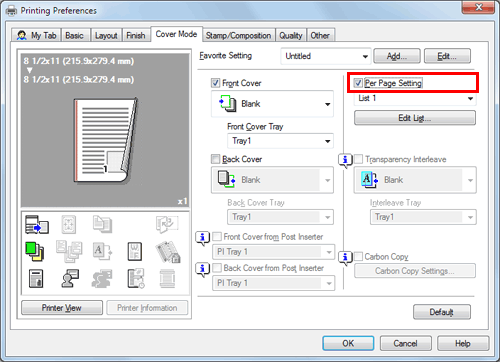Screen dimensions: 500x362
Task: Open the Back Cover Tray dropdown
Action: (280, 217)
